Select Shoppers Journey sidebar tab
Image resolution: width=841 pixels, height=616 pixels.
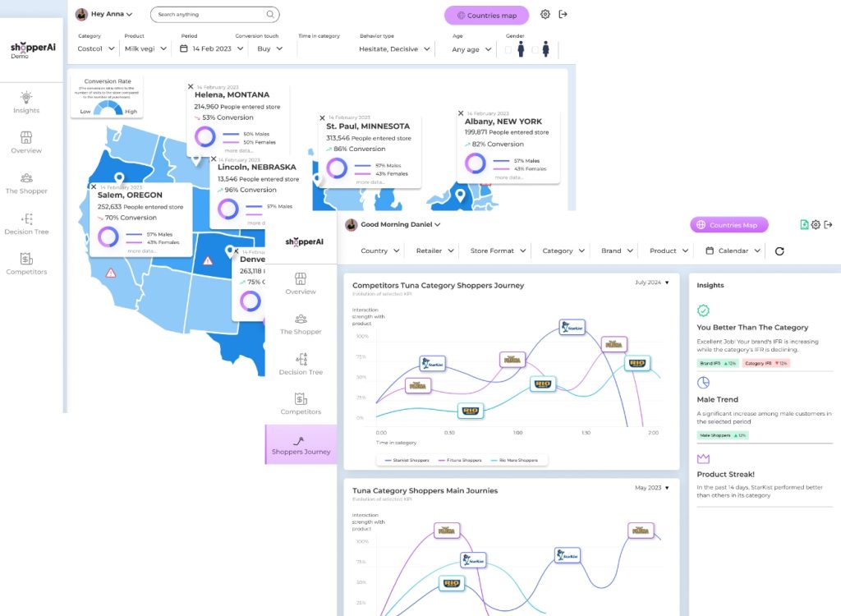pyautogui.click(x=301, y=444)
